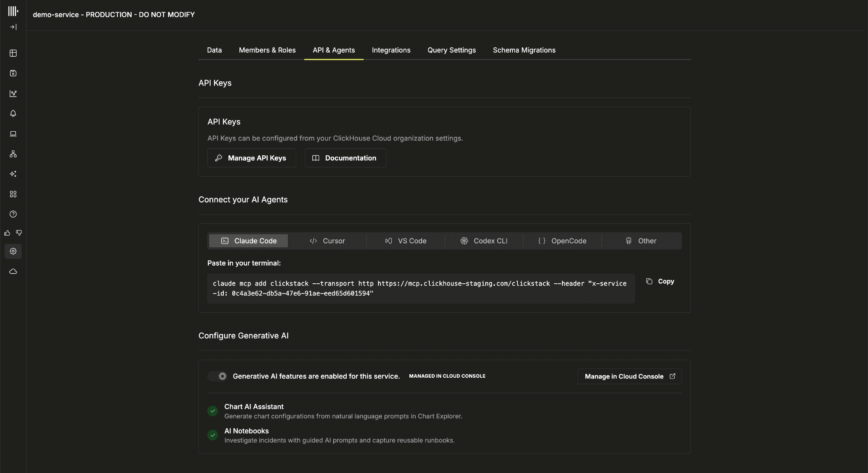Screen dimensions: 868x473
Task: Click the demo-service PRODUCTION title text
Action: (114, 14)
